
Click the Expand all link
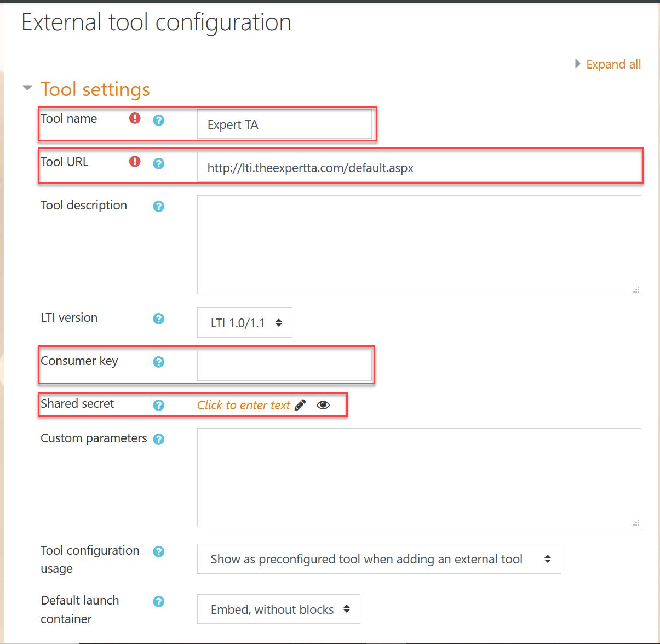pyautogui.click(x=613, y=64)
